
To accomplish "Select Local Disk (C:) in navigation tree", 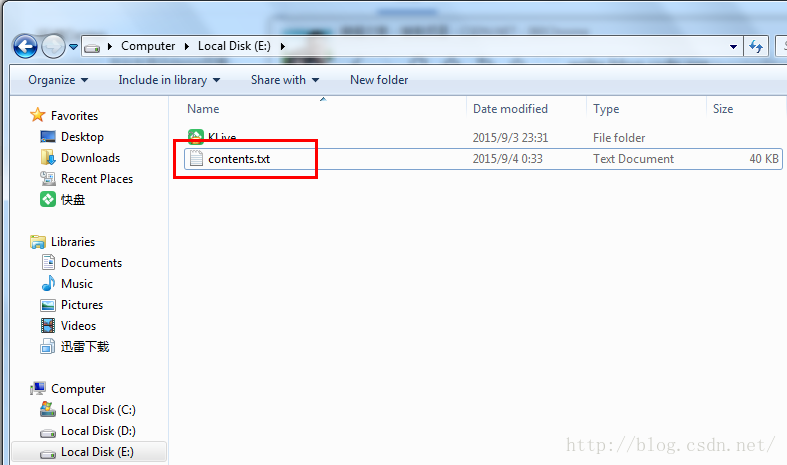I will click(x=88, y=410).
